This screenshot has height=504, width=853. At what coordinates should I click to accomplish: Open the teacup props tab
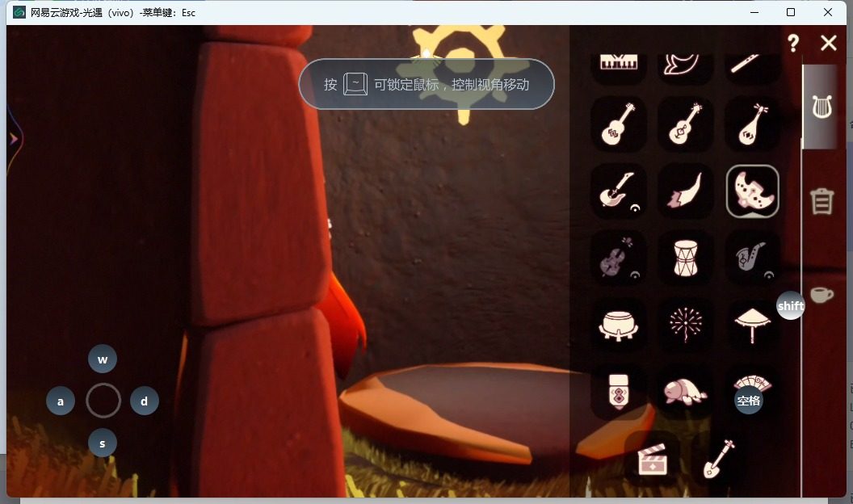(x=821, y=294)
